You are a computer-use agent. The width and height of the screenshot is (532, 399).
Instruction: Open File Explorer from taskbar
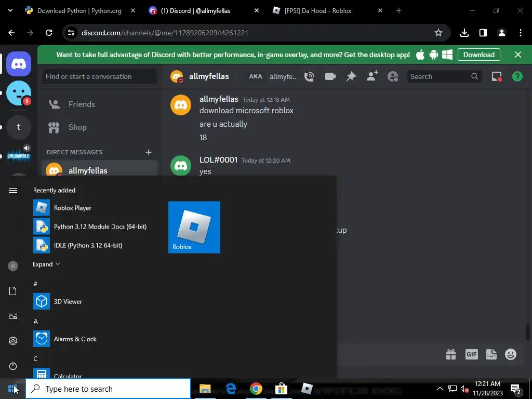[205, 389]
